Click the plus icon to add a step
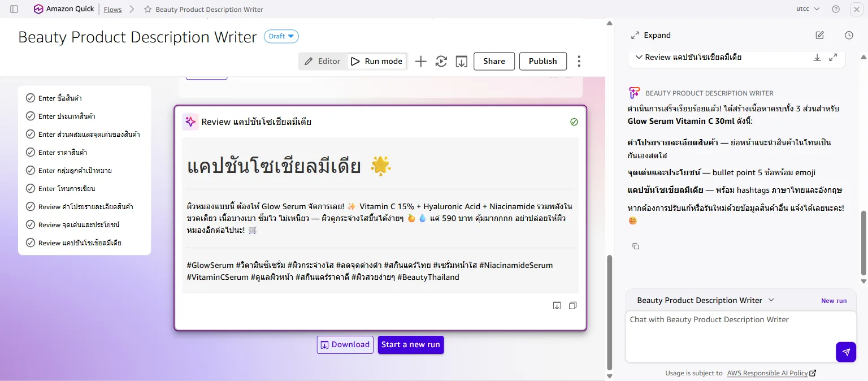Image resolution: width=868 pixels, height=381 pixels. point(420,61)
